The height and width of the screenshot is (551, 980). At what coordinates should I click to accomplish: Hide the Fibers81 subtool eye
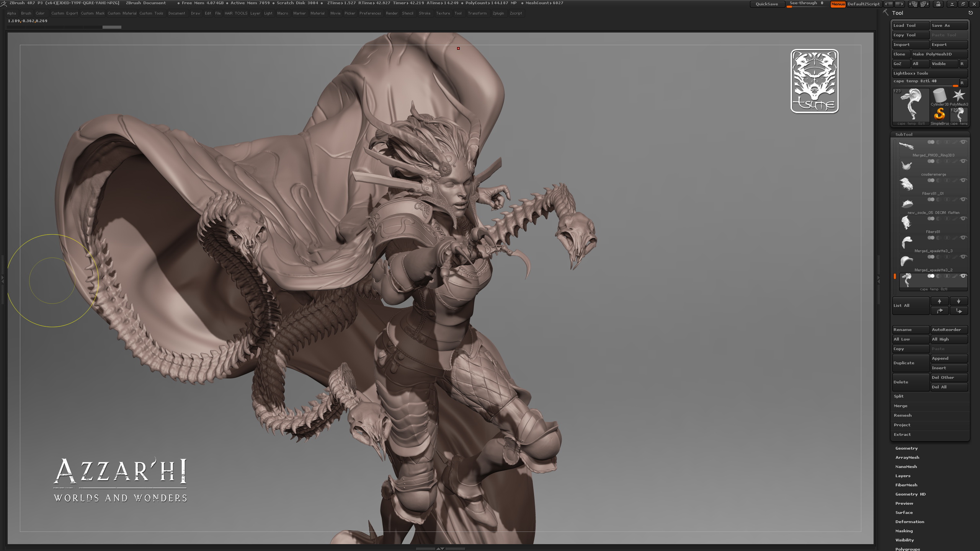[964, 218]
